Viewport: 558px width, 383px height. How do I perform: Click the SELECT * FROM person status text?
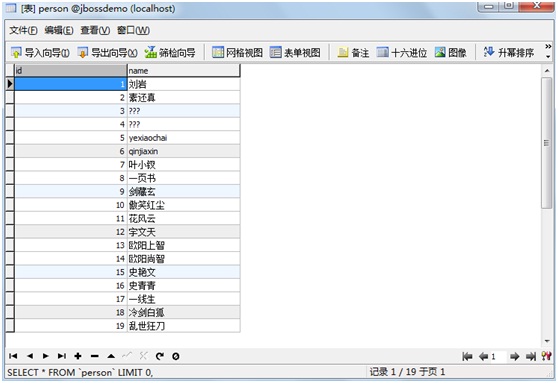[x=80, y=373]
